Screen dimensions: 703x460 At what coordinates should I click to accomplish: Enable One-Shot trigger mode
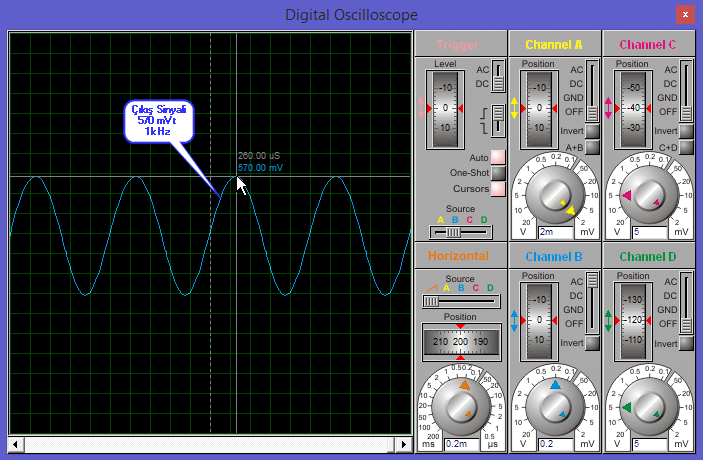(x=497, y=173)
